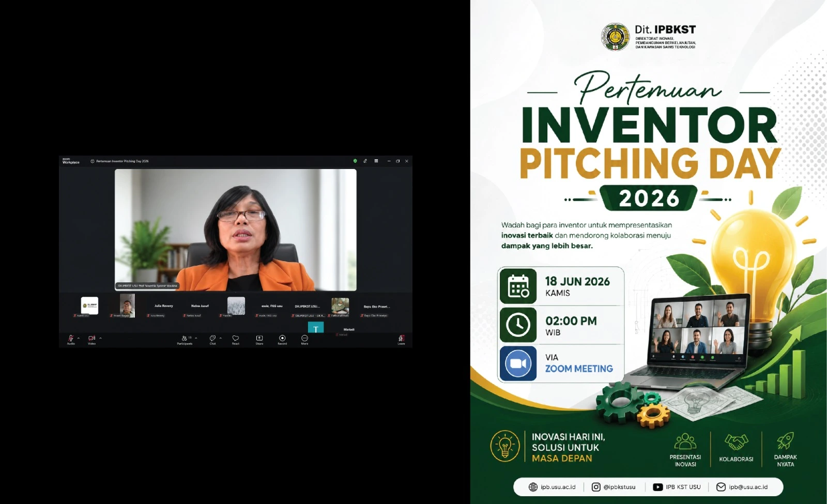Close the Zoom meeting window

(x=407, y=161)
